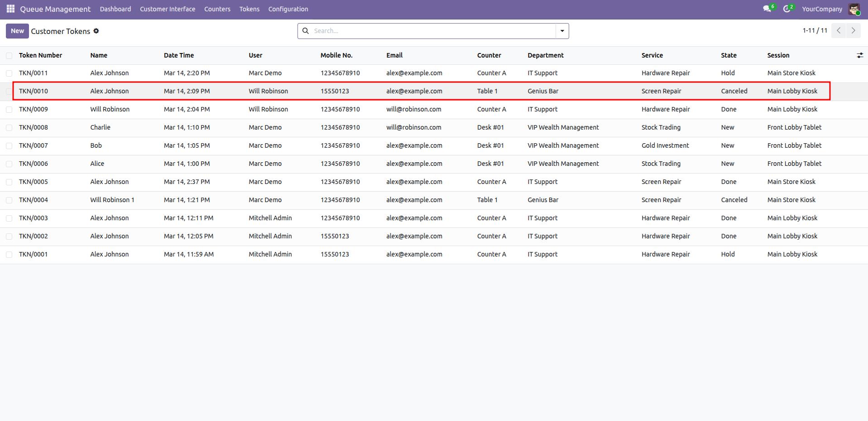Click Genius Bar in TKN/0010 row
This screenshot has height=421, width=868.
[543, 91]
